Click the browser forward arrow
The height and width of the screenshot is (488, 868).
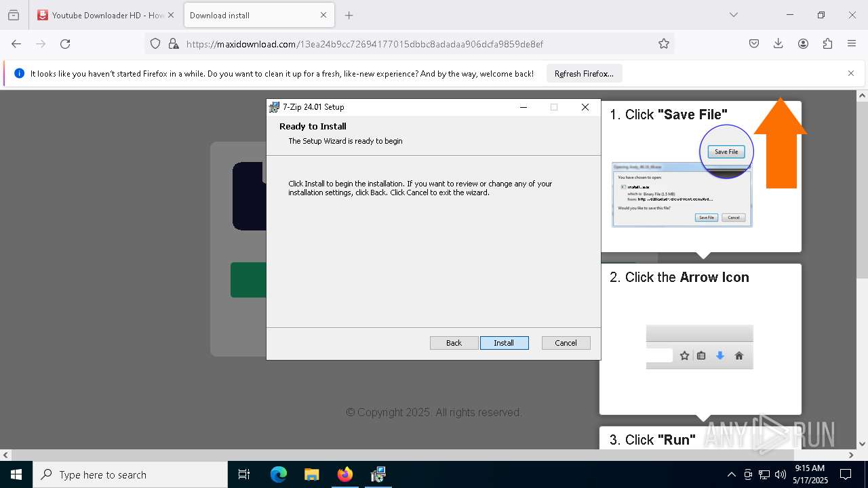click(x=41, y=44)
